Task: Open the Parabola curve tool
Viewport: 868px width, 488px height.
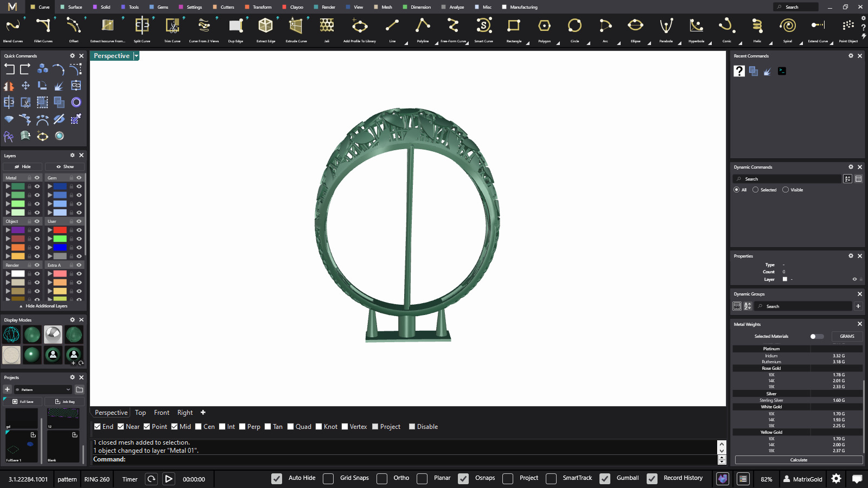Action: click(666, 30)
